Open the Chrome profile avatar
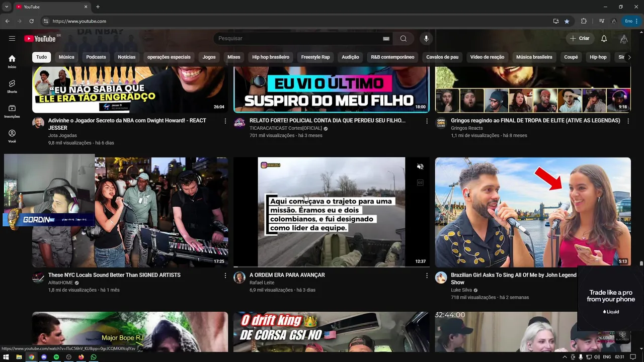The height and width of the screenshot is (362, 644). [x=614, y=21]
